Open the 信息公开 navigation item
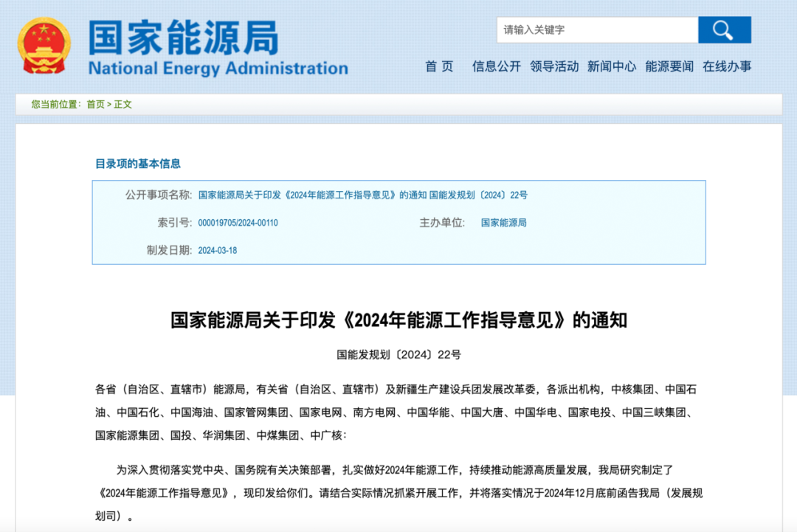 497,66
